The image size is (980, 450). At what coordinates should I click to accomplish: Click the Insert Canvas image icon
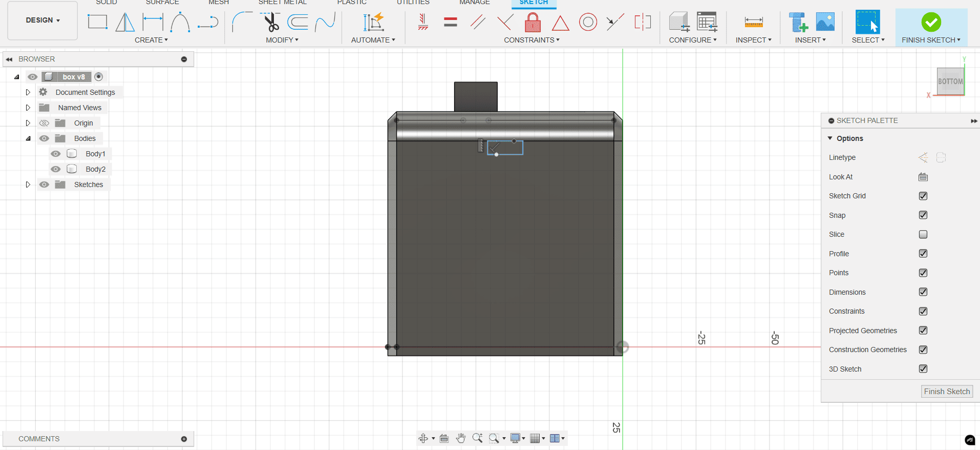click(x=825, y=22)
